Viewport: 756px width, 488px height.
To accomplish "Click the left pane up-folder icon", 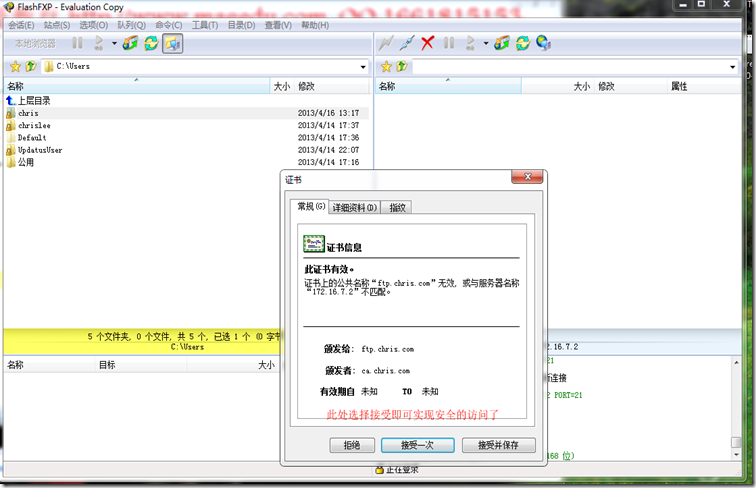I will click(31, 66).
